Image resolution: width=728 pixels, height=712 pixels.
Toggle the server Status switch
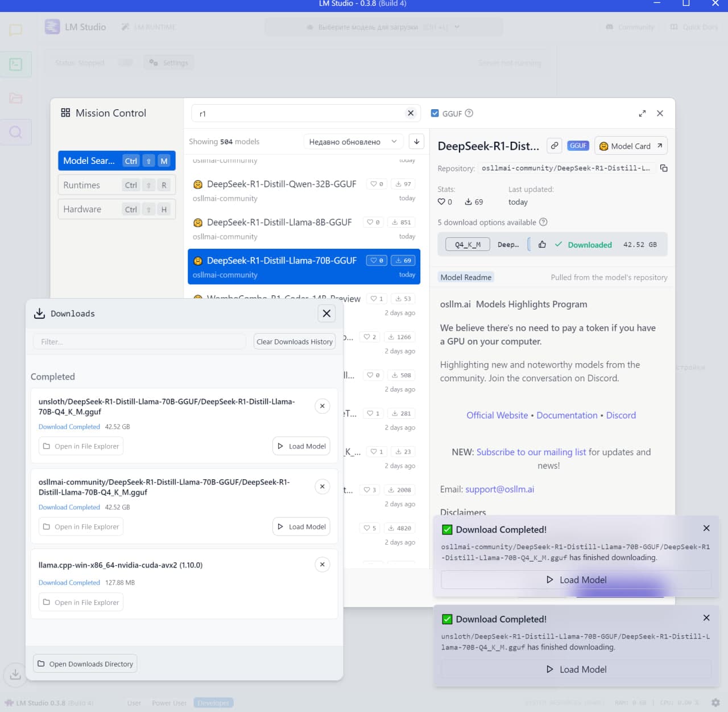[x=125, y=63]
